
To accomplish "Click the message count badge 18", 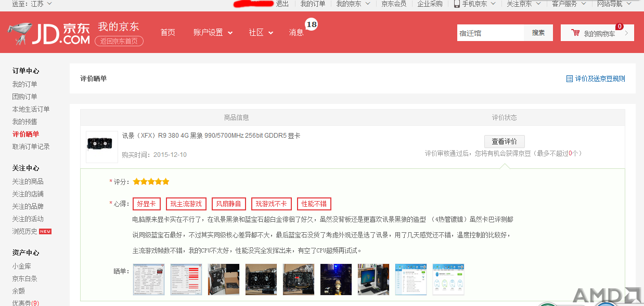I will [311, 24].
